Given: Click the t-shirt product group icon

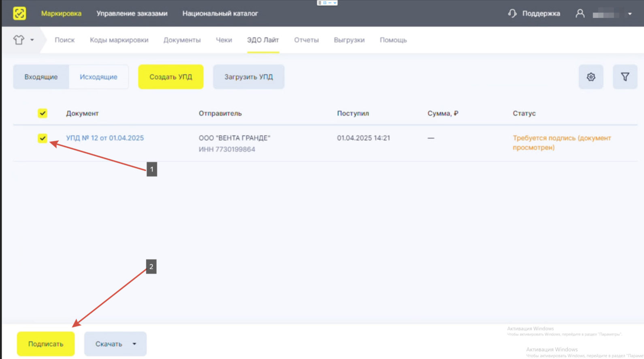Looking at the screenshot, I should [19, 40].
